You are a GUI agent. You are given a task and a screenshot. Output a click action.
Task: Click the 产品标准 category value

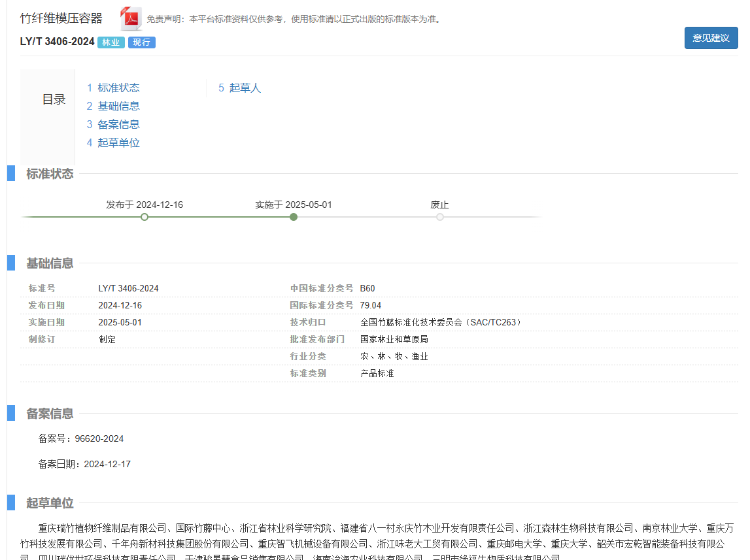377,373
